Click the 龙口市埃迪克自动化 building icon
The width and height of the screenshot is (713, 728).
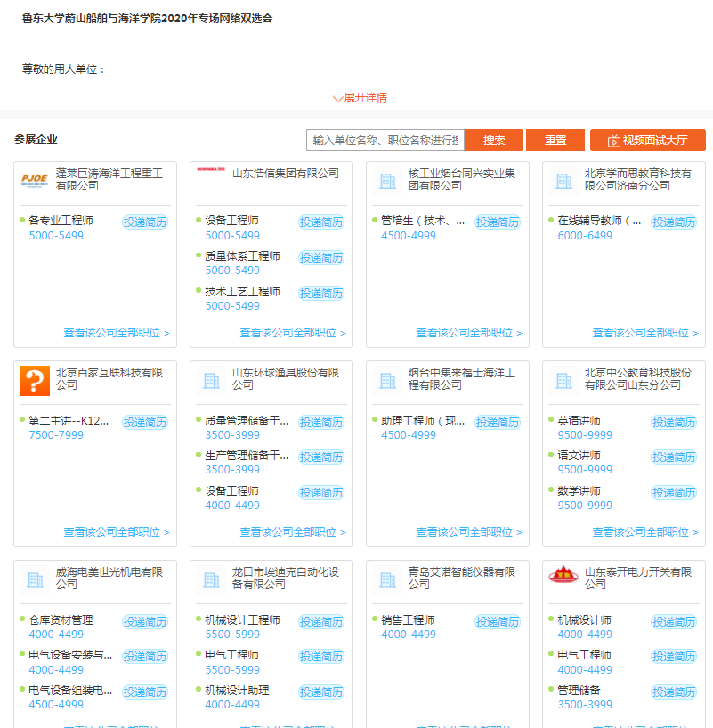pyautogui.click(x=211, y=580)
